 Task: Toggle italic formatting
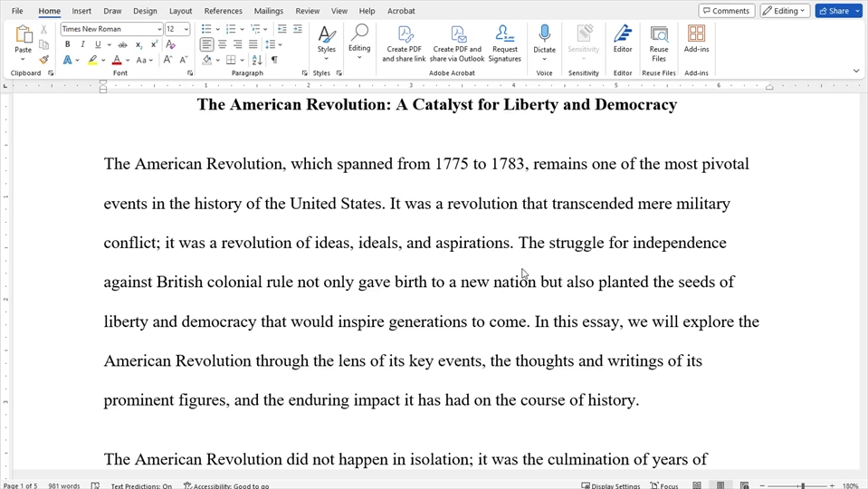click(x=82, y=44)
